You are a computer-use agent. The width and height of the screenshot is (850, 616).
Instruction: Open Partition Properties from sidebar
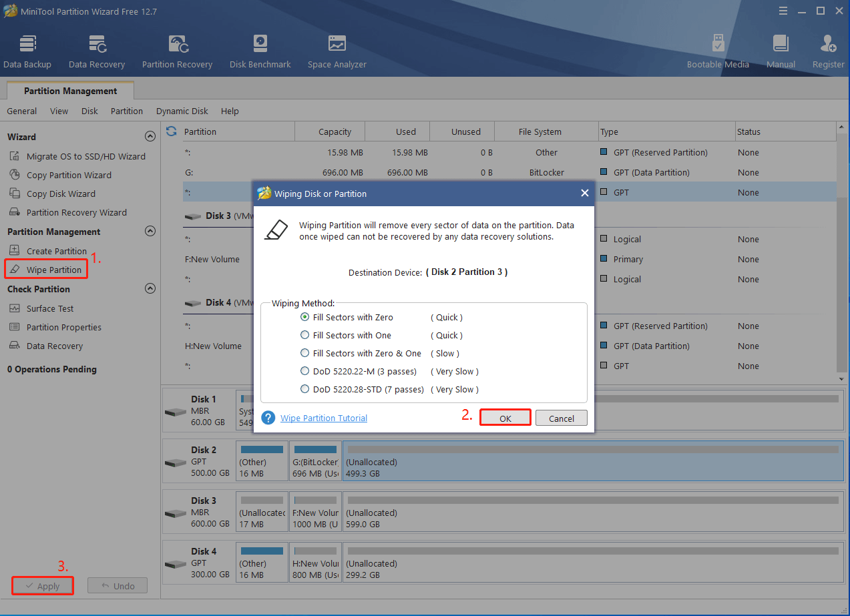pyautogui.click(x=55, y=327)
